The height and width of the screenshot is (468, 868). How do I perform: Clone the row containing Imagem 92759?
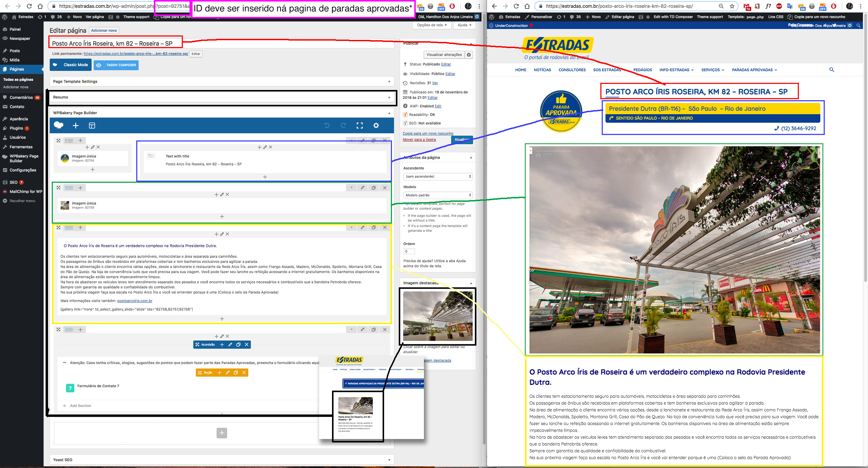pyautogui.click(x=374, y=188)
